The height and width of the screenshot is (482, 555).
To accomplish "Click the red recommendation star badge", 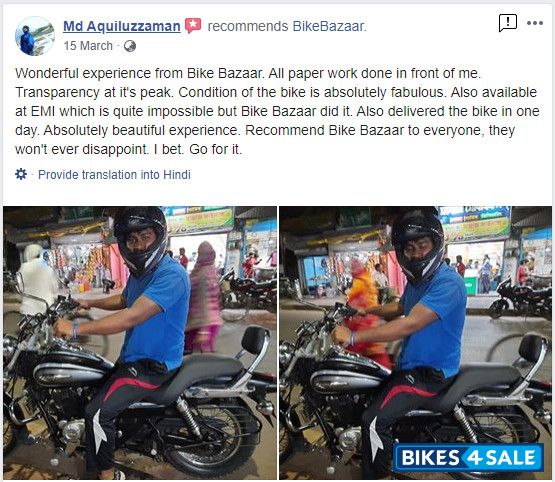I will [x=193, y=25].
